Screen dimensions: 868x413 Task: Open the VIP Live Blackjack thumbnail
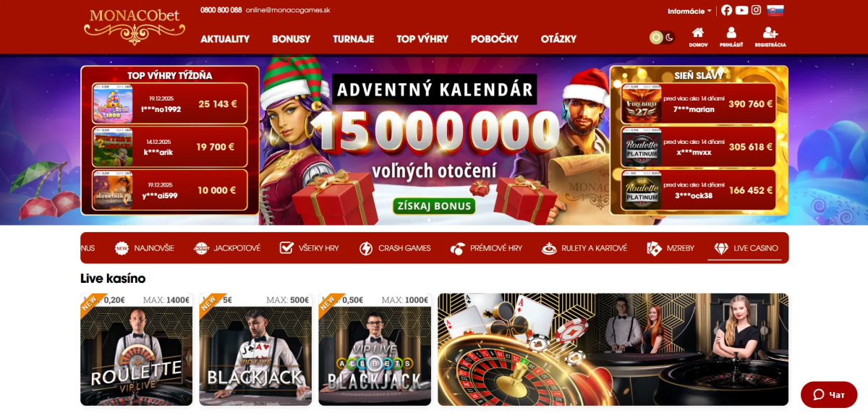tap(375, 349)
